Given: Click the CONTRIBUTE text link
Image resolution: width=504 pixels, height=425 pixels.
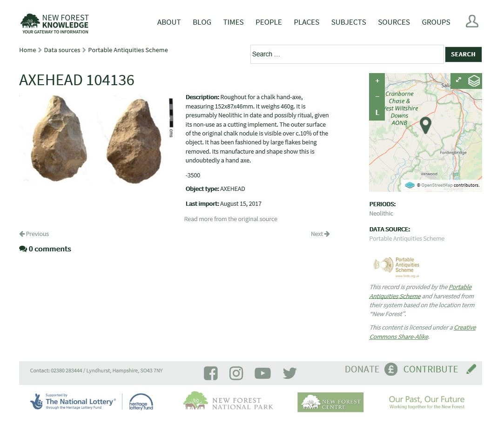Looking at the screenshot, I should 431,369.
